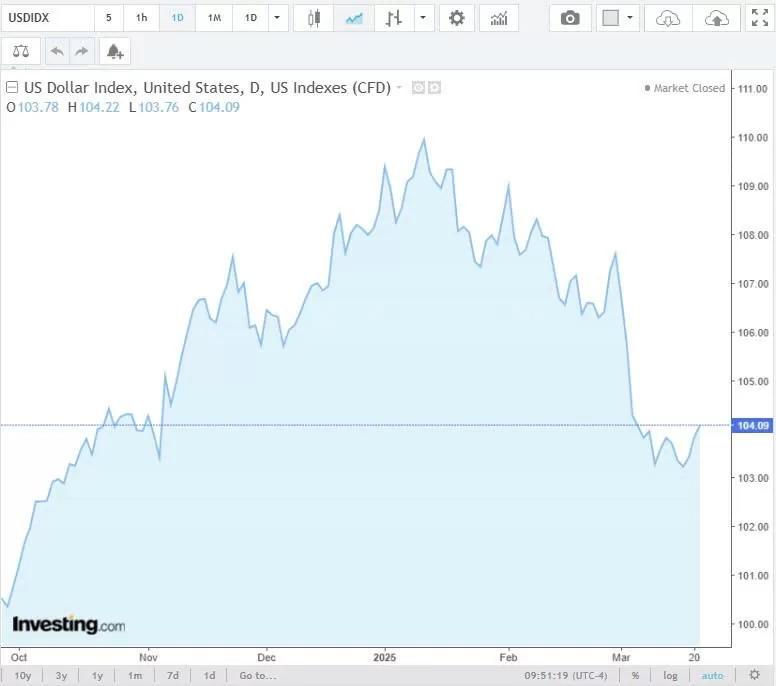This screenshot has width=776, height=686.
Task: Toggle the log scale option
Action: click(x=670, y=676)
